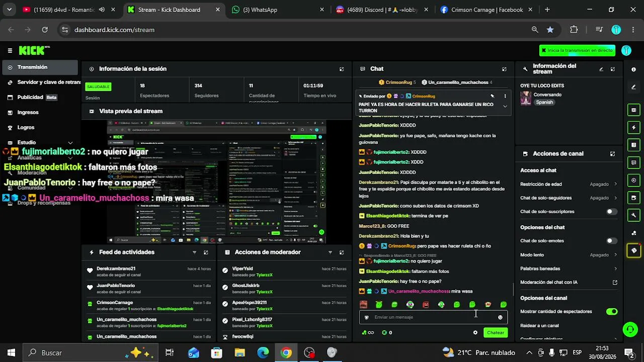Screen dimensions: 644x362
Task: Expand the Información del stream panel
Action: (x=613, y=69)
